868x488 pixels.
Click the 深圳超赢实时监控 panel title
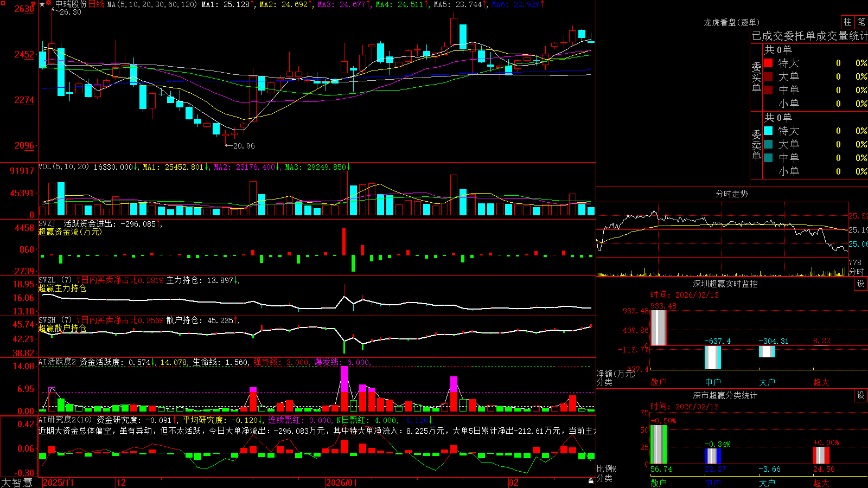click(725, 284)
